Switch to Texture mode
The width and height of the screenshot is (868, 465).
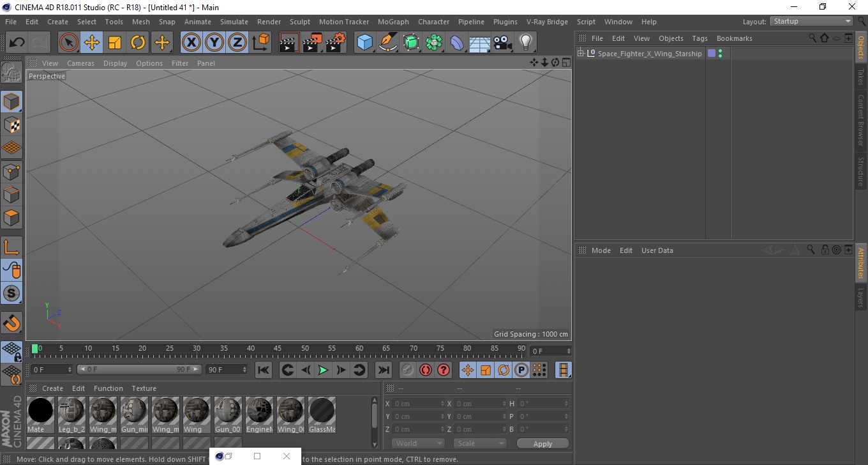11,125
